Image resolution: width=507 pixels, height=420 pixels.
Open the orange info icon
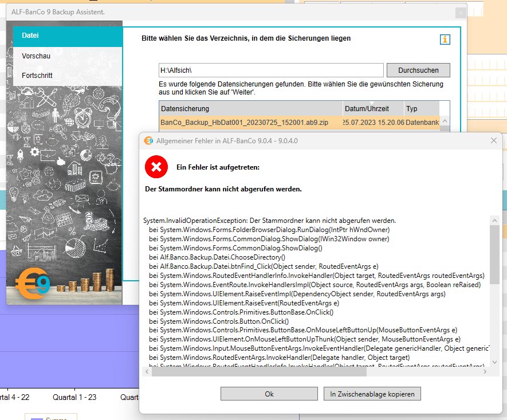coord(445,40)
